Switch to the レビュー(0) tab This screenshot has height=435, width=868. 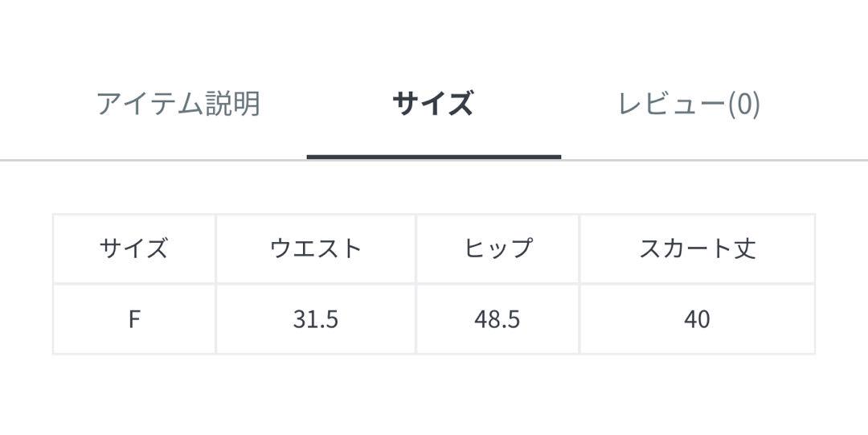pyautogui.click(x=689, y=104)
